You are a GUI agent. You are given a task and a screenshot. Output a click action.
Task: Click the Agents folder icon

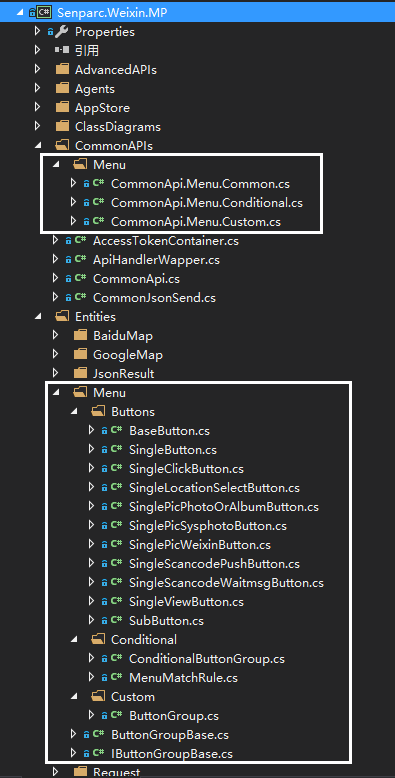point(62,88)
